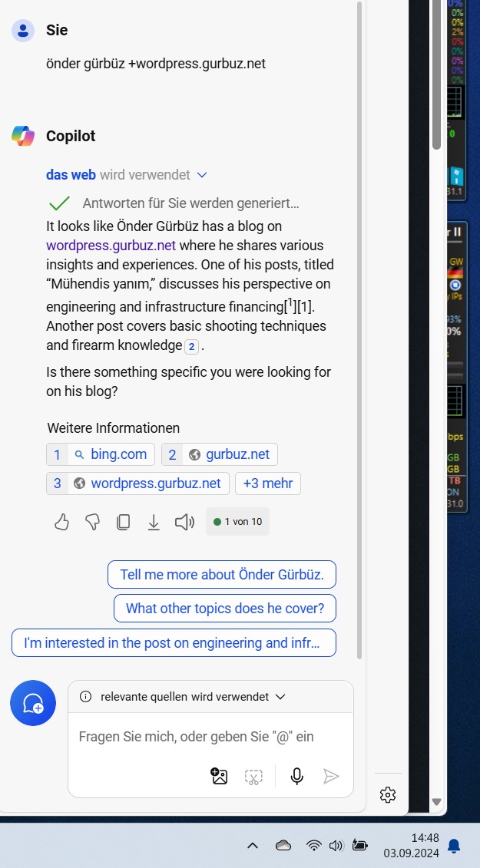Choose 'Tell me more about Önder Gürbüz.'

[x=222, y=575]
